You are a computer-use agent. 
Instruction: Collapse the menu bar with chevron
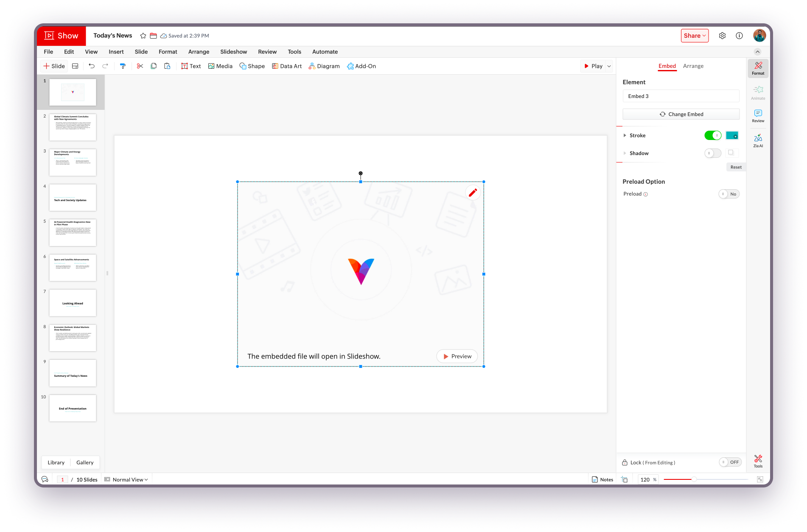point(757,52)
